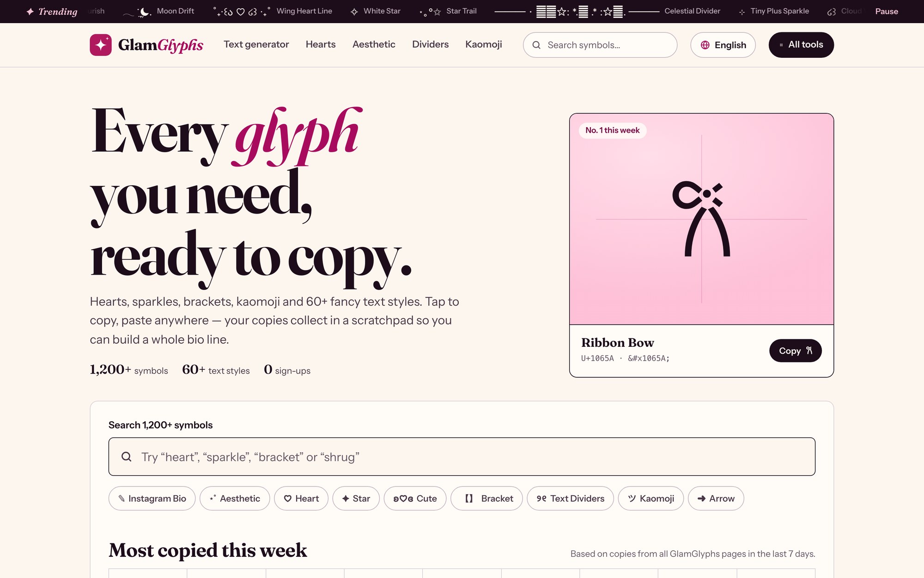Select the Text Dividers category chip

570,498
